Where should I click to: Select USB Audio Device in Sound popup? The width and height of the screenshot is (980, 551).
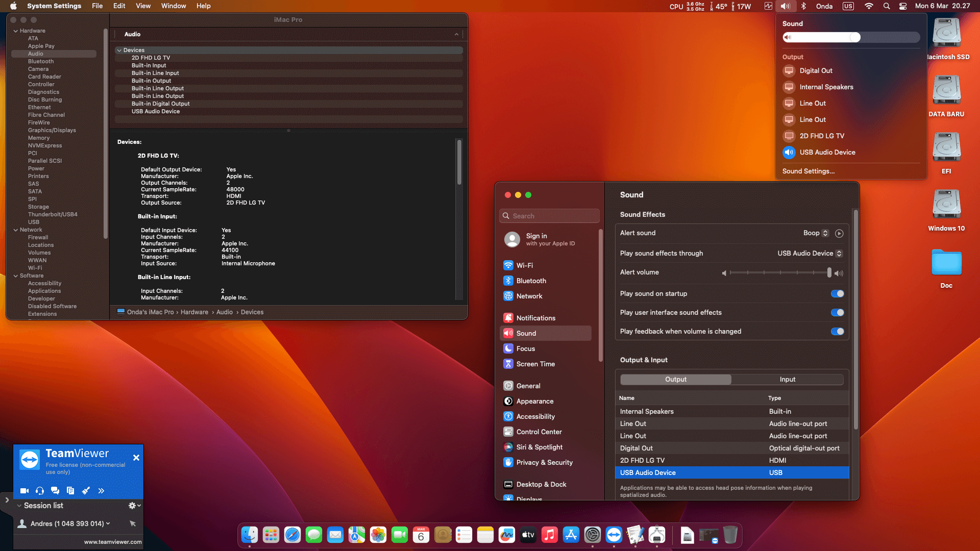point(827,152)
